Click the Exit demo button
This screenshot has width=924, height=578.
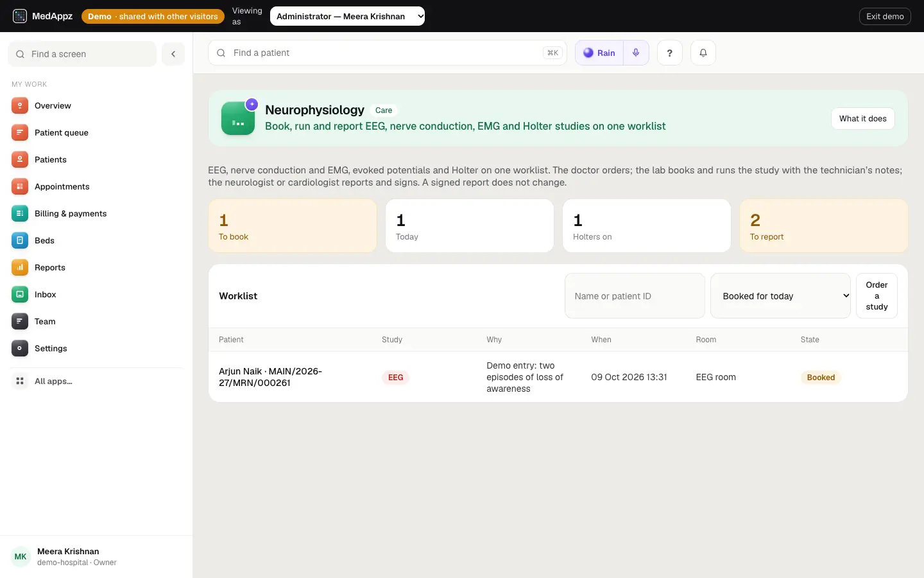(885, 16)
